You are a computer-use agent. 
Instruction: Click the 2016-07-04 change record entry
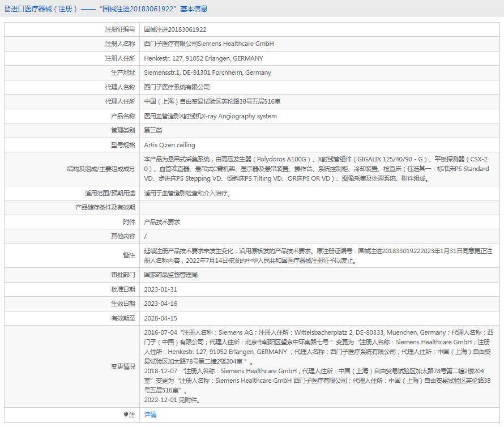(319, 347)
